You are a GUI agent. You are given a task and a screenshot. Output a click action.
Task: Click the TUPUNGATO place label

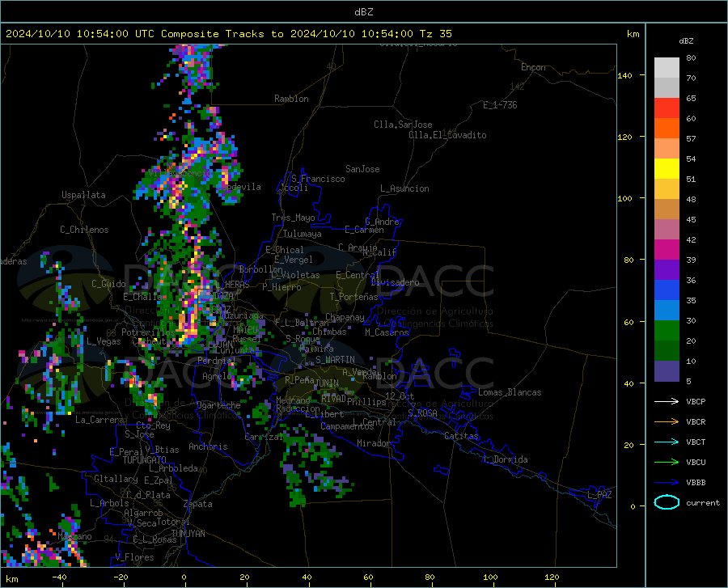(145, 460)
